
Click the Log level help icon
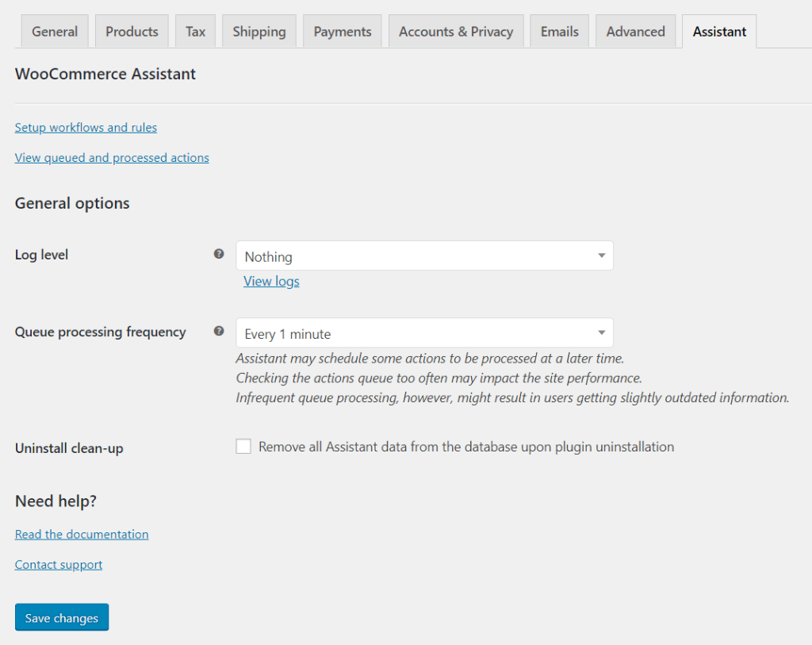(219, 254)
